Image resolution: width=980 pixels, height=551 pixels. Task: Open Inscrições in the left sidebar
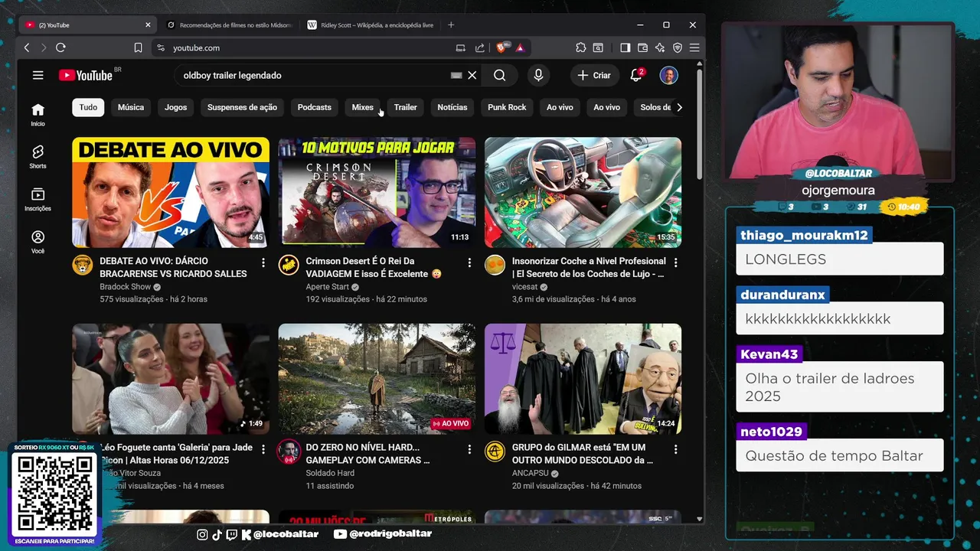[x=38, y=200]
